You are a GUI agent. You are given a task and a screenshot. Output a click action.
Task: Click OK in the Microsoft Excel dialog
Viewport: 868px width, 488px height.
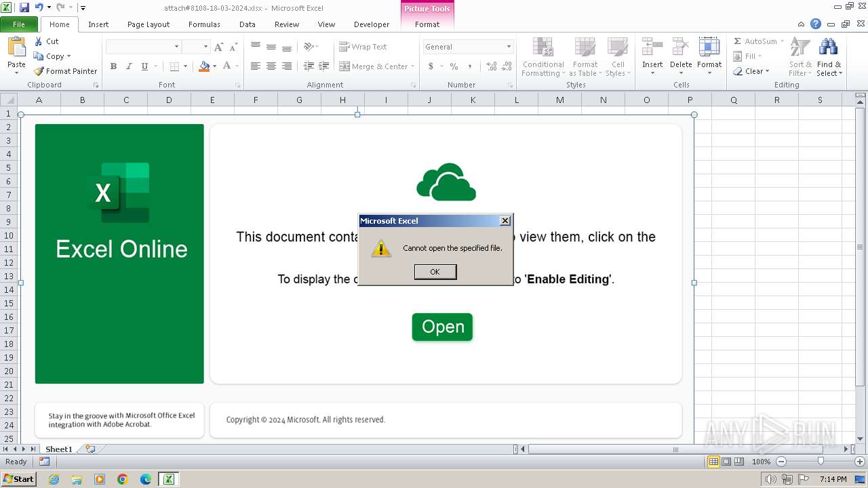(435, 272)
